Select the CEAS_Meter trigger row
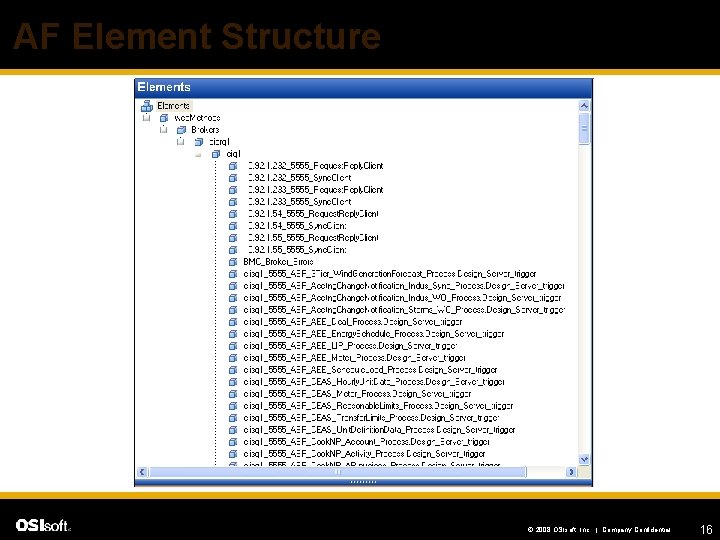Screen dimensions: 720x540 point(357,394)
